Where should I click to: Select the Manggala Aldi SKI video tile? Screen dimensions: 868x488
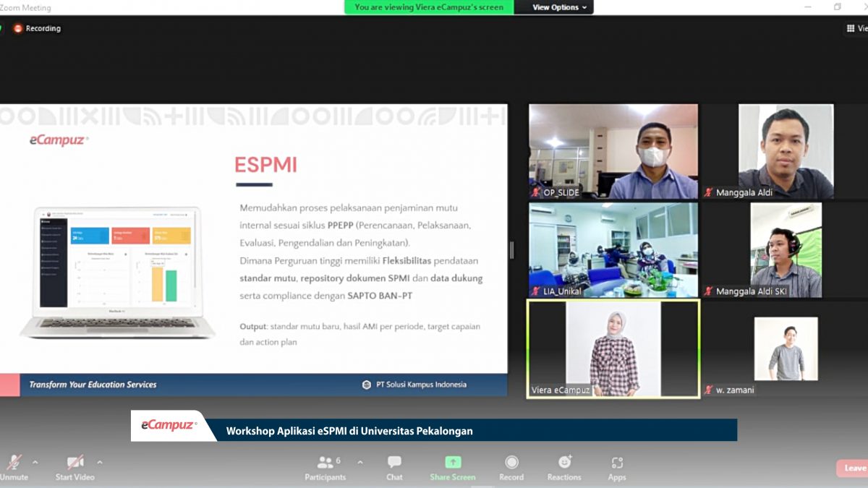(785, 250)
